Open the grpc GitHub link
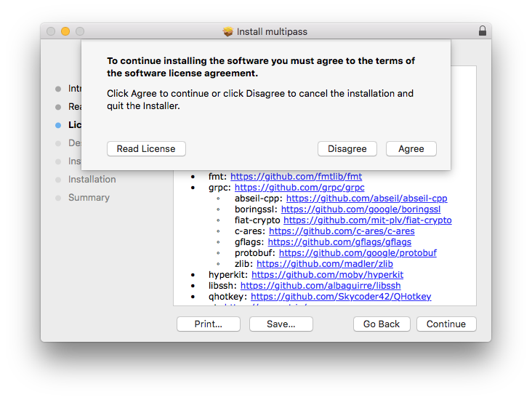Image resolution: width=532 pixels, height=400 pixels. (299, 188)
